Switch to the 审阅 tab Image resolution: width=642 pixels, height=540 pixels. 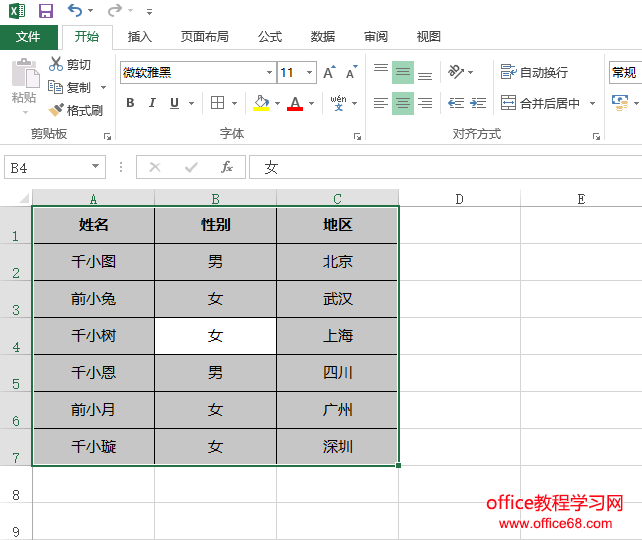click(x=376, y=37)
